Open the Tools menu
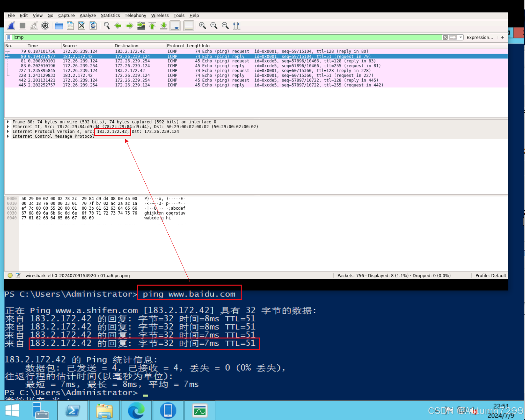Screen dimensions: 525x420 pyautogui.click(x=179, y=15)
